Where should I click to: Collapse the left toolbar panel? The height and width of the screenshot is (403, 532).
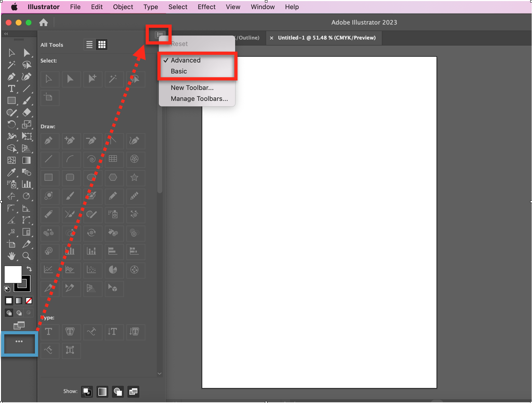coord(6,34)
